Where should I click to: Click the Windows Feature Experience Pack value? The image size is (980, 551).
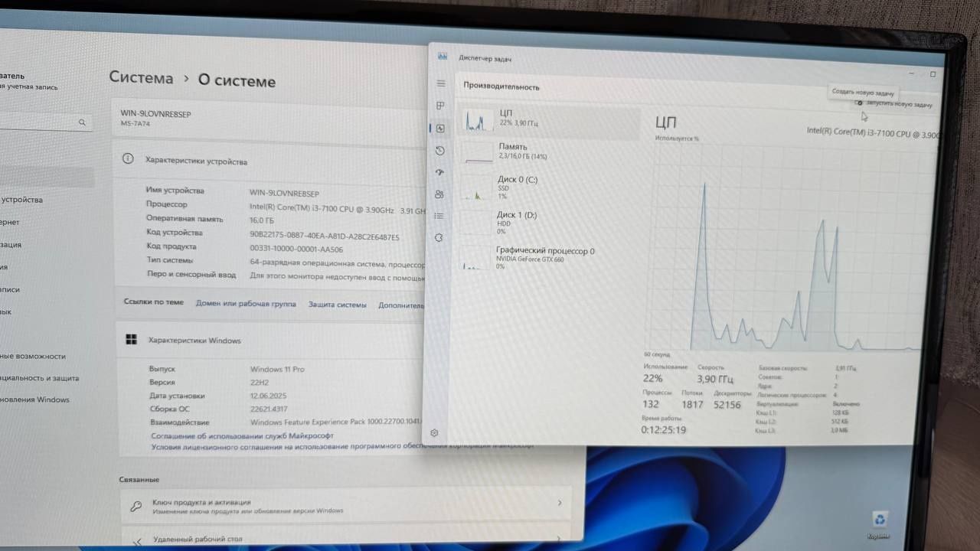click(x=335, y=422)
